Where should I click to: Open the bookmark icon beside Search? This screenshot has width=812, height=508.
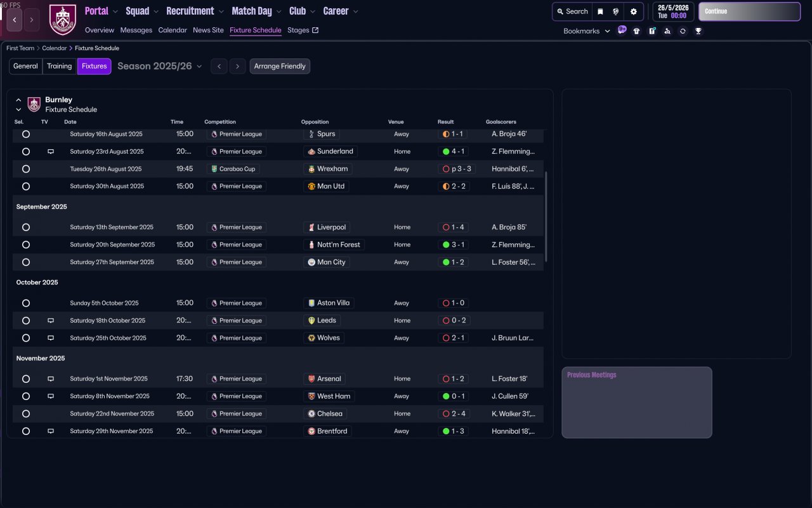[600, 11]
